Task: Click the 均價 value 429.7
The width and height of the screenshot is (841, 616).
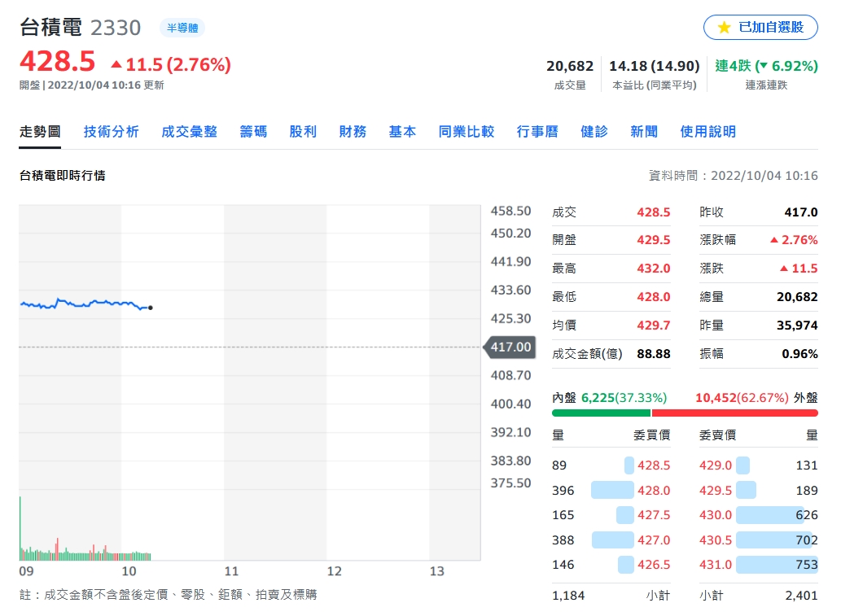Action: pos(653,325)
